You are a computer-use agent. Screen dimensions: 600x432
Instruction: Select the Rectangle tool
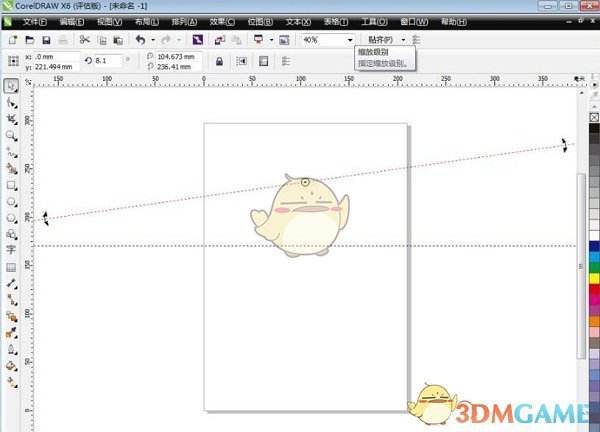pos(12,185)
